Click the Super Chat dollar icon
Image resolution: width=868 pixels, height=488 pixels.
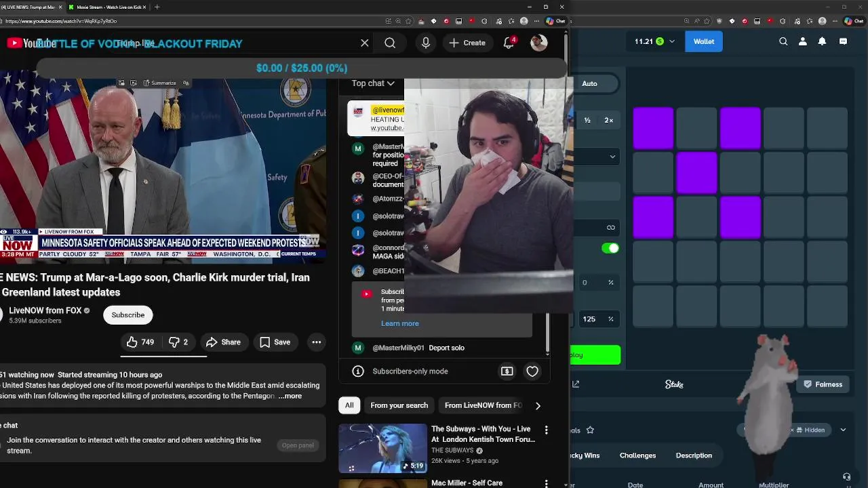coord(507,371)
